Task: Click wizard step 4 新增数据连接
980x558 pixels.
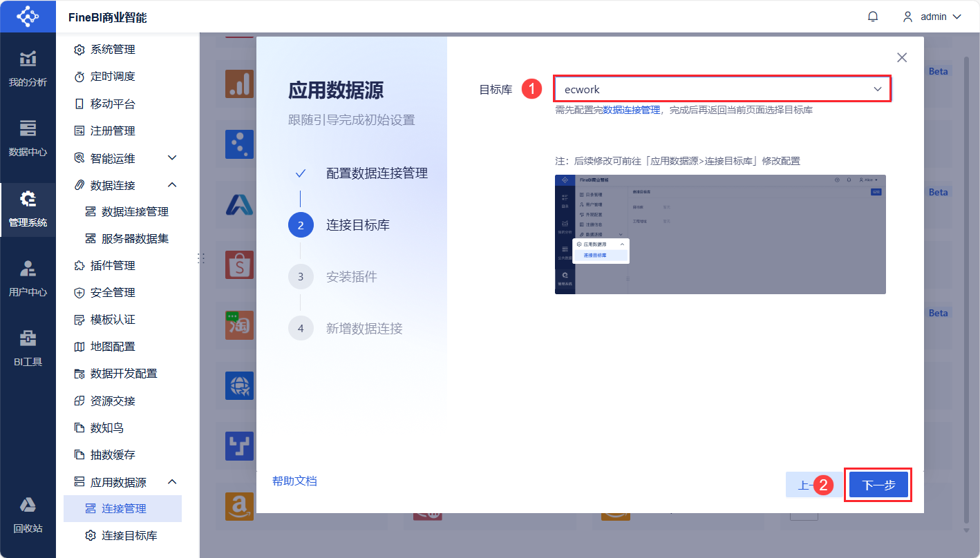Action: (346, 329)
